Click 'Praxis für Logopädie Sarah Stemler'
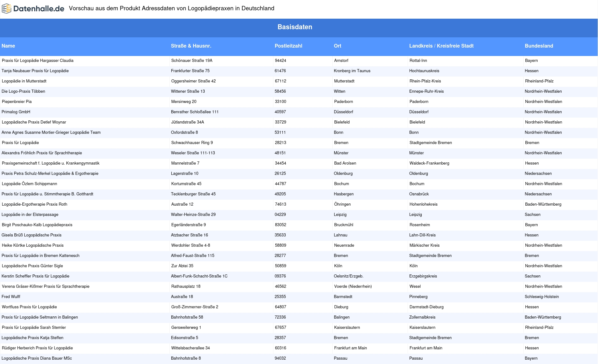 click(x=34, y=327)
